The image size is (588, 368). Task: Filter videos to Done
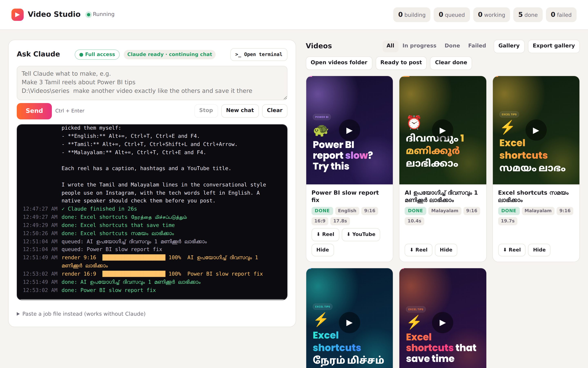pos(452,46)
